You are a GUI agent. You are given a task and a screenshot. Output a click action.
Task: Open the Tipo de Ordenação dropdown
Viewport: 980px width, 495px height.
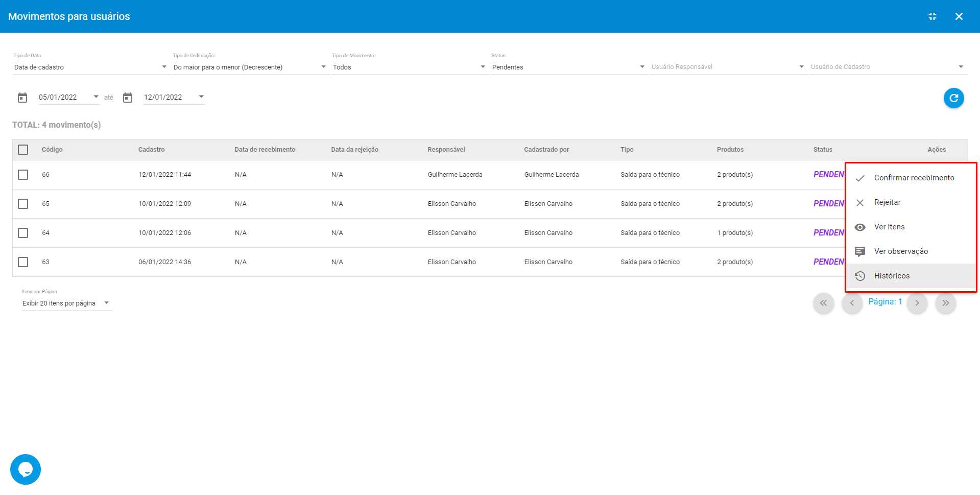pos(250,67)
